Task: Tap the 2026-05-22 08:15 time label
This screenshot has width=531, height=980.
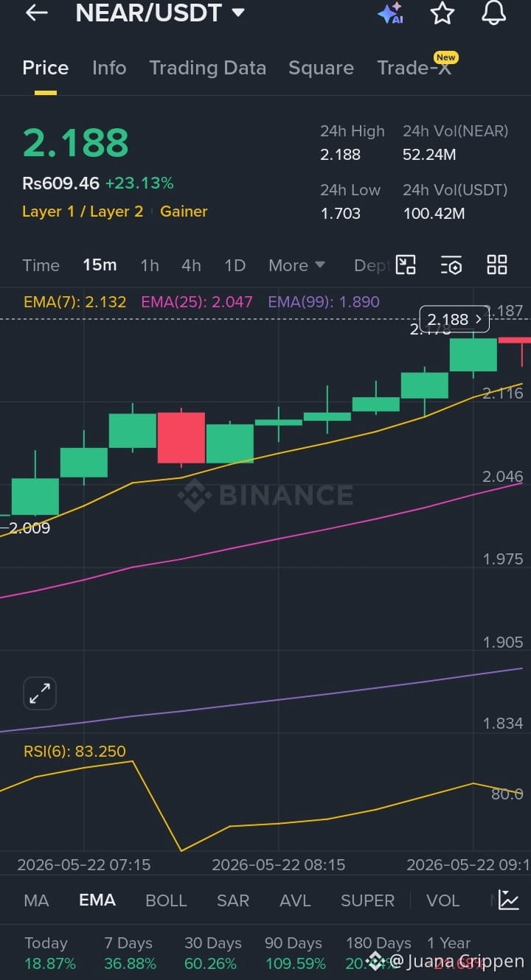Action: [x=278, y=864]
